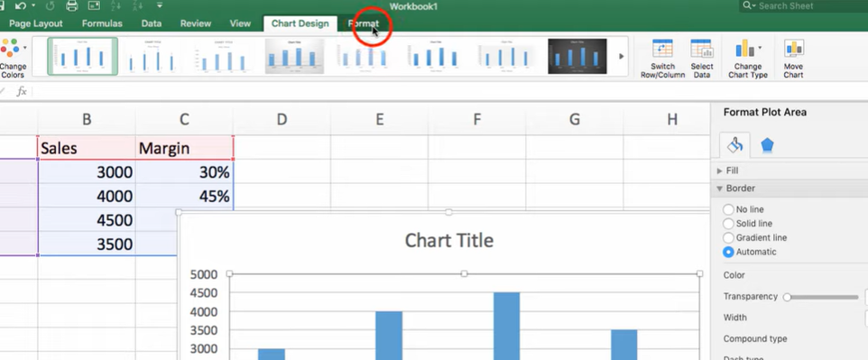Click the Margin header cell
The image size is (868, 360).
[x=184, y=148]
